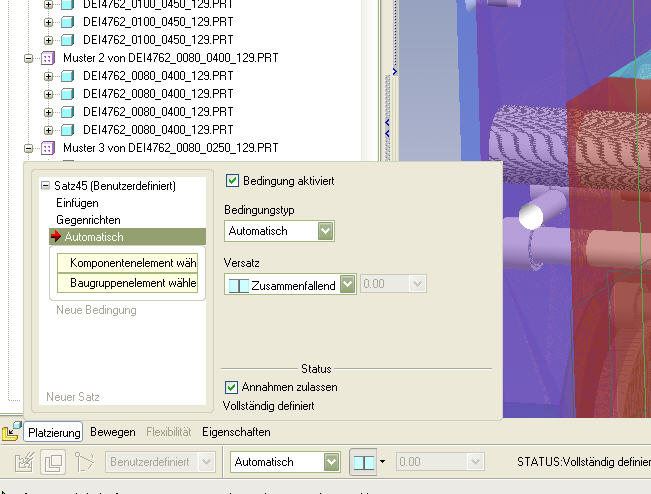Image resolution: width=651 pixels, height=494 pixels.
Task: Expand last DEI4762_0100_0450_129.PRT part above Muster 2
Action: click(48, 40)
